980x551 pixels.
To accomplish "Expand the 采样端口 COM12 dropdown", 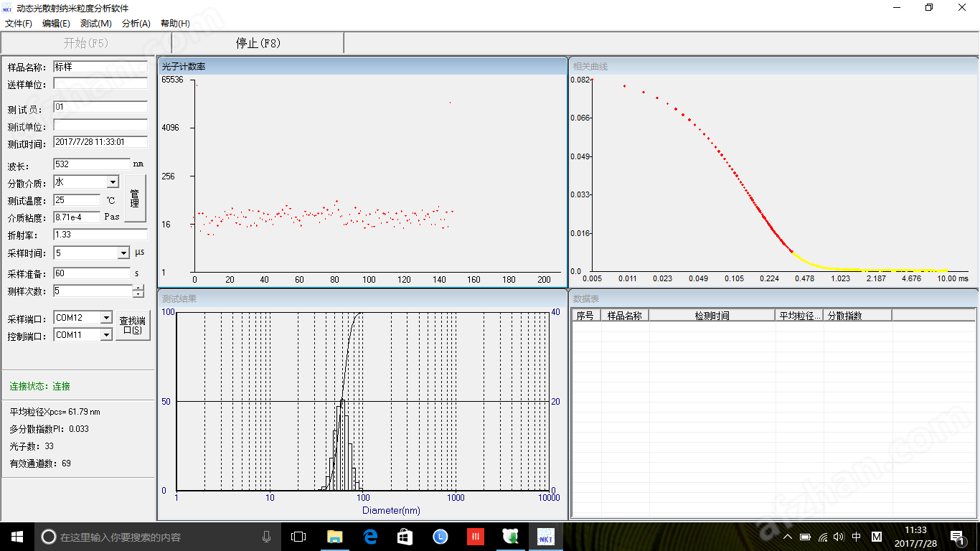I will coord(106,318).
